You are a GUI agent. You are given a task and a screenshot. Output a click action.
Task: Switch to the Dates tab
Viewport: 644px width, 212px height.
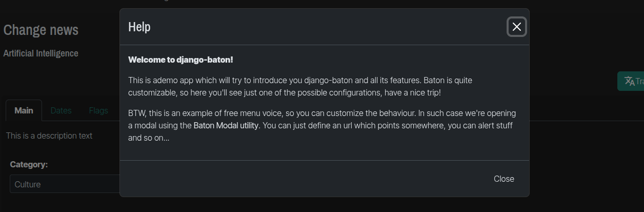pyautogui.click(x=61, y=110)
